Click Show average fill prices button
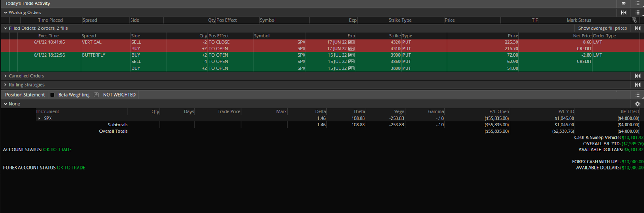Viewport: 644px width, 213px height. 602,28
